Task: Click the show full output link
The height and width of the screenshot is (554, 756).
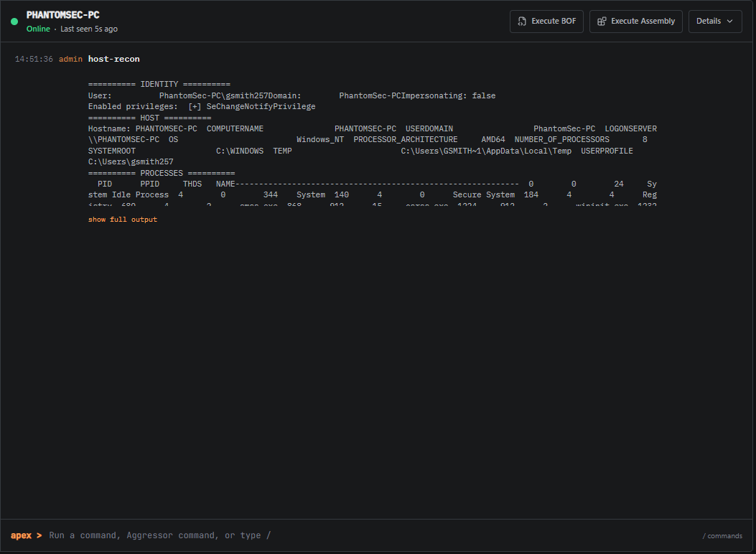Action: pyautogui.click(x=123, y=219)
